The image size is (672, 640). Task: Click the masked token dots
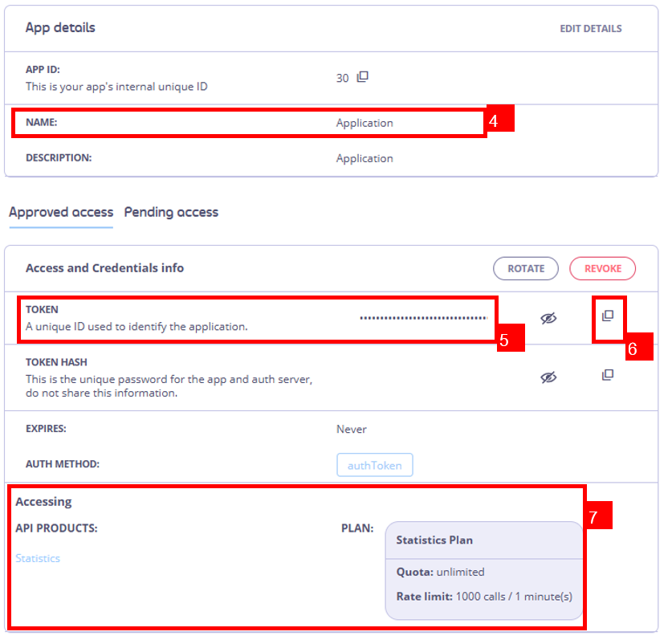[423, 318]
